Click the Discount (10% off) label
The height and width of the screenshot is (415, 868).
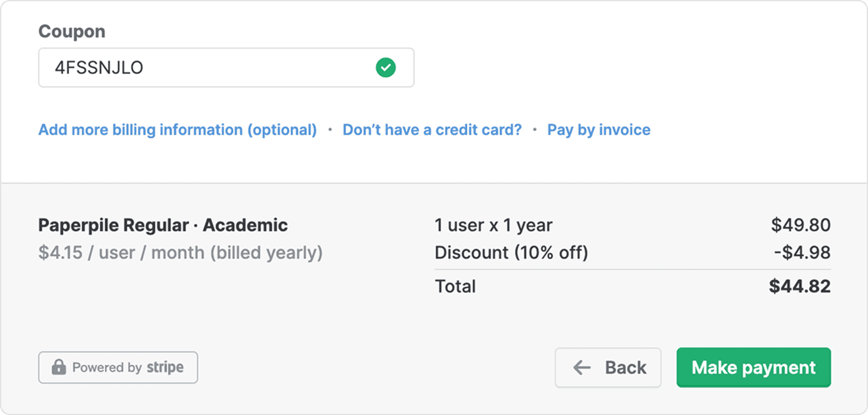511,253
